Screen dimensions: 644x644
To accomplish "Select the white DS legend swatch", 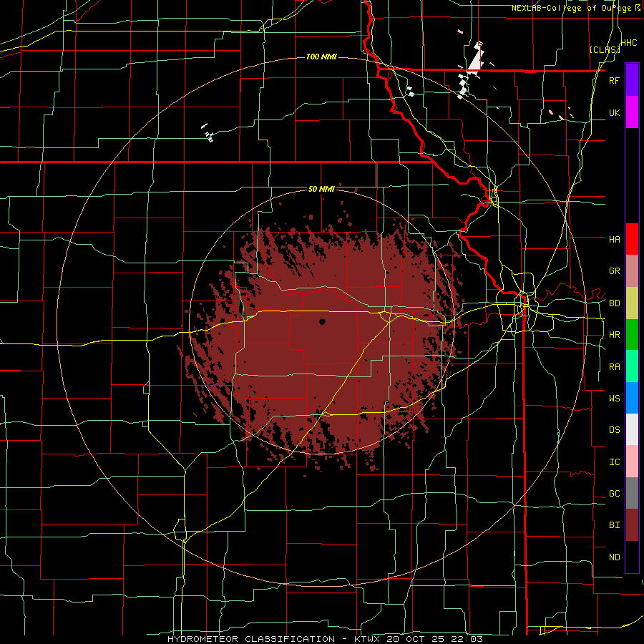I will click(632, 429).
